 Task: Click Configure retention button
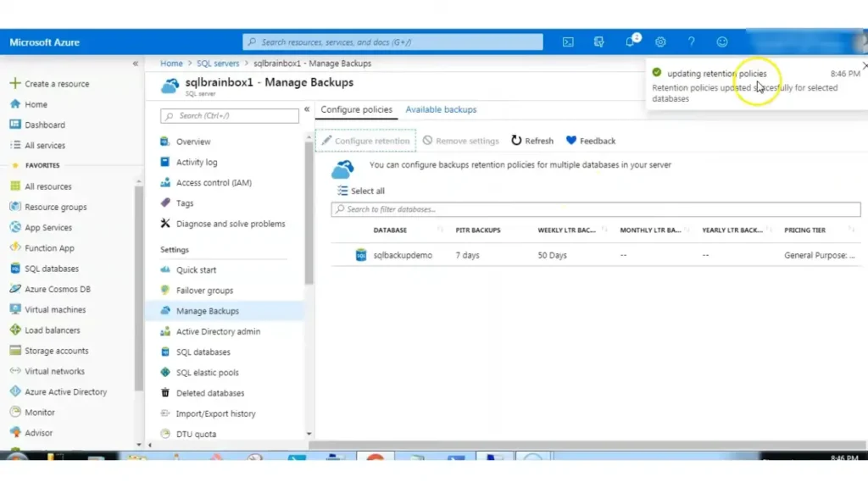(366, 141)
